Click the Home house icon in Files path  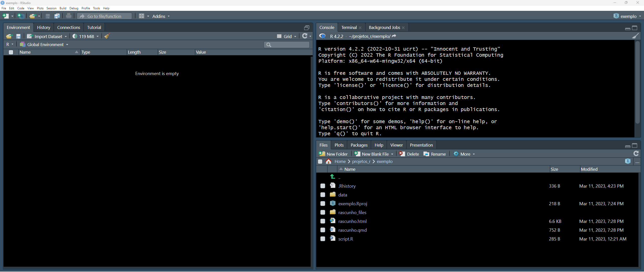tap(329, 161)
